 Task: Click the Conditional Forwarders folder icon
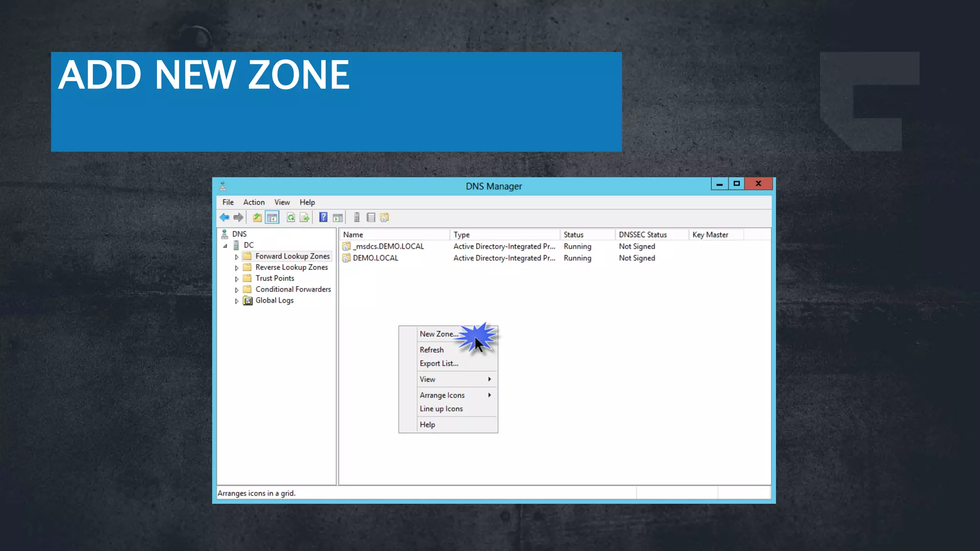(247, 289)
